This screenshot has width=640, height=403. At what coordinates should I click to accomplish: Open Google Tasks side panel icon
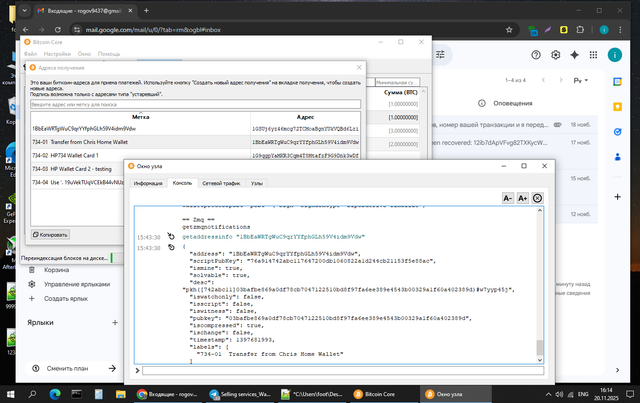pos(618,131)
